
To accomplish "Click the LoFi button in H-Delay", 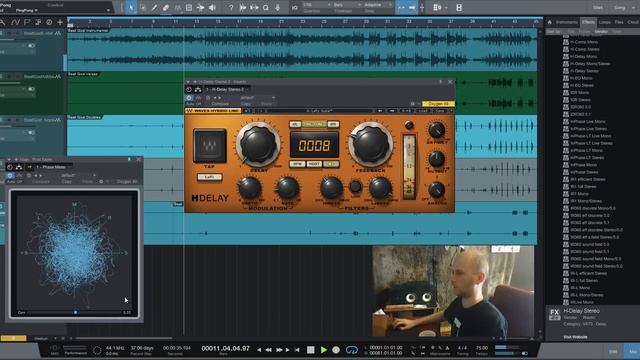I will click(x=209, y=177).
